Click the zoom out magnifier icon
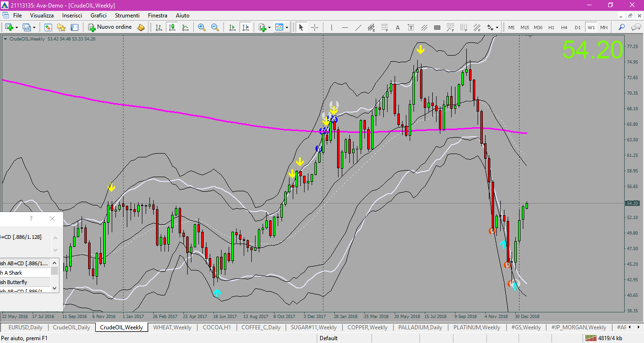The height and width of the screenshot is (343, 644). click(x=215, y=27)
